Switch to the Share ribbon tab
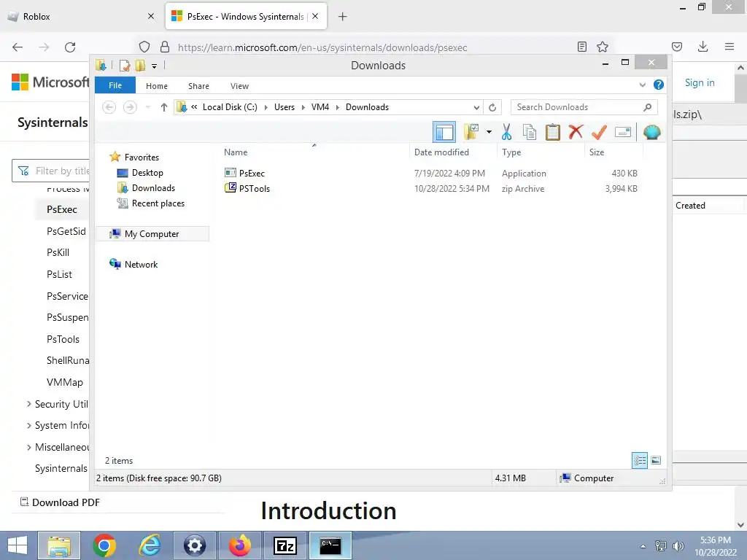The height and width of the screenshot is (560, 747). point(198,86)
